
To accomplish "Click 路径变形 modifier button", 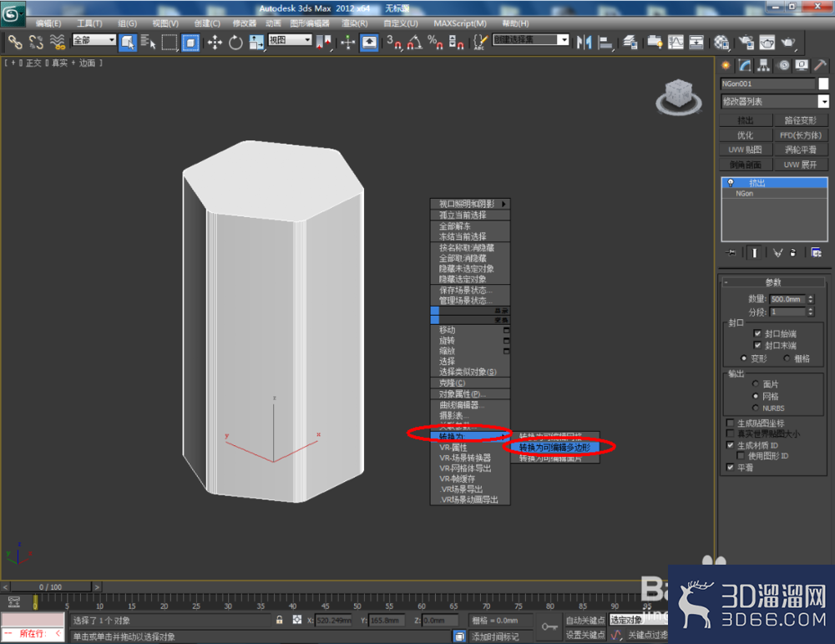I will [801, 120].
